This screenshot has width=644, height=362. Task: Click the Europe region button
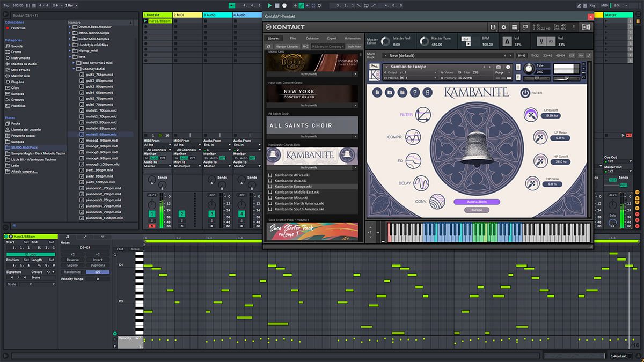477,210
